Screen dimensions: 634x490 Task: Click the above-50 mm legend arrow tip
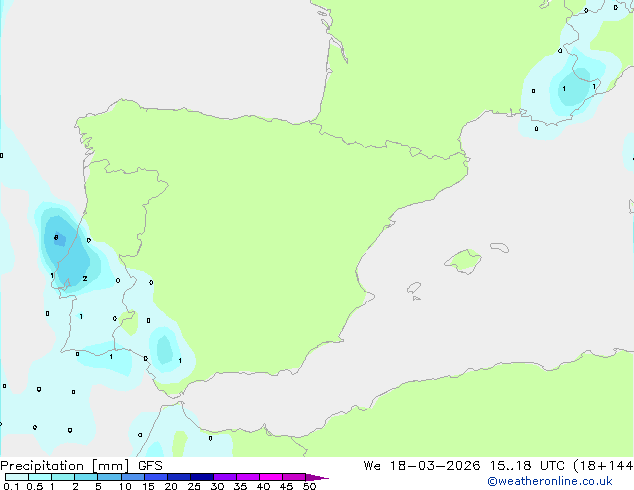tap(317, 477)
